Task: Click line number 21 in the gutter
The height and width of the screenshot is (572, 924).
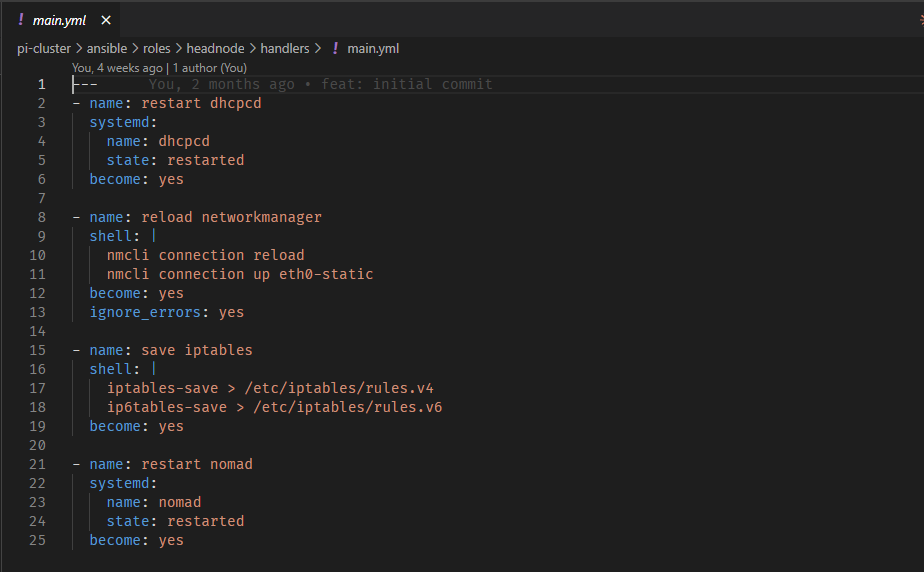Action: [x=38, y=464]
